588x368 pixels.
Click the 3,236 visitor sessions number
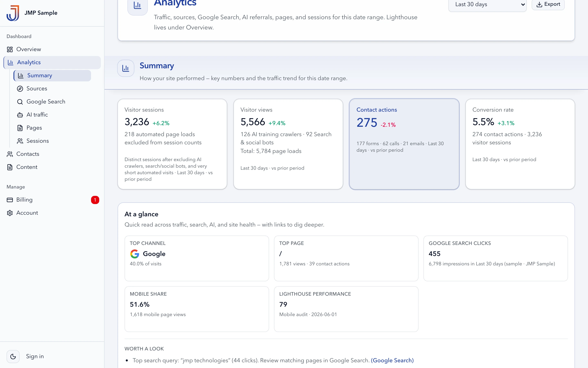coord(137,122)
